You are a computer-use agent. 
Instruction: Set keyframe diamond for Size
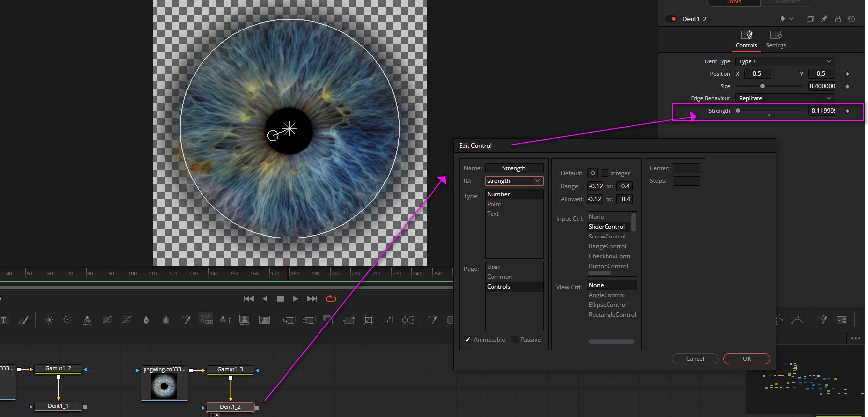847,86
